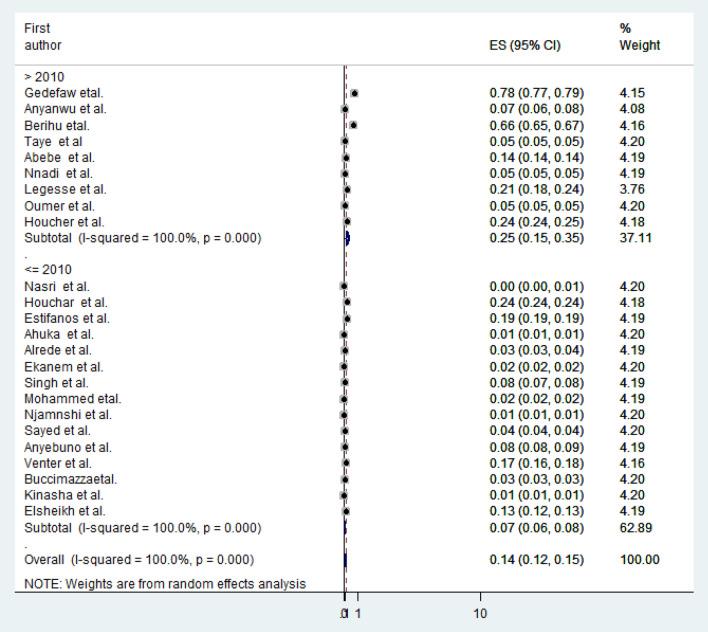Select 'Estifanos et al.' author row
This screenshot has width=708, height=632.
pyautogui.click(x=67, y=318)
